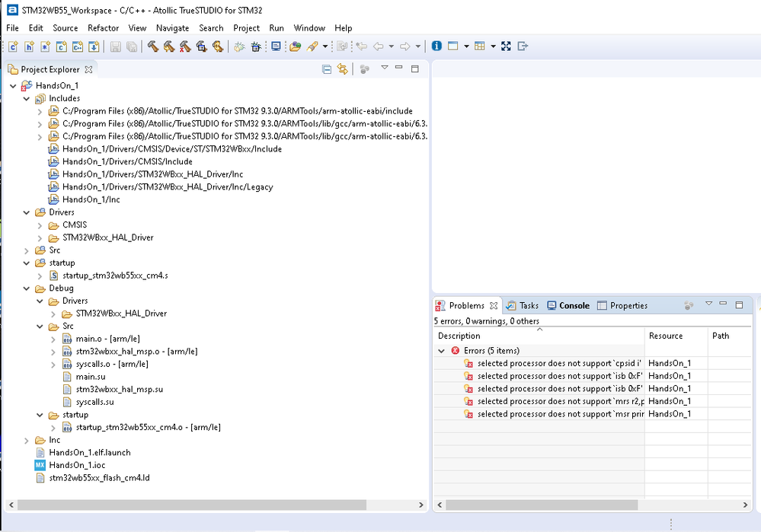Click the Open Element folder icon

(x=295, y=46)
